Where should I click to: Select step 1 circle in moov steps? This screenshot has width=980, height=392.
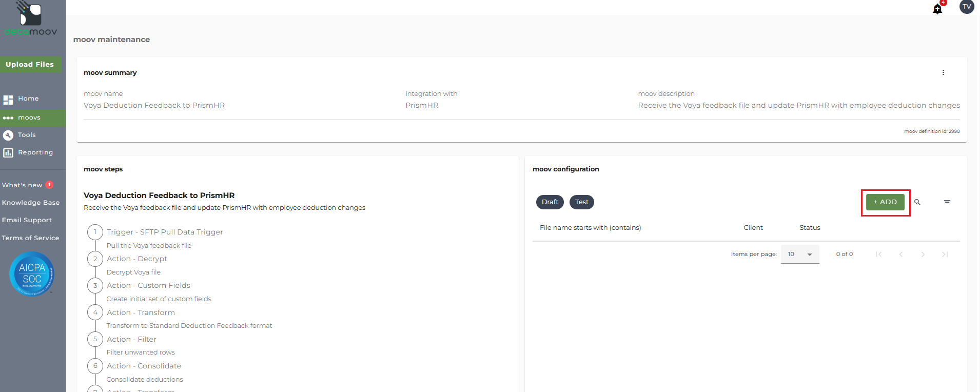(x=95, y=232)
